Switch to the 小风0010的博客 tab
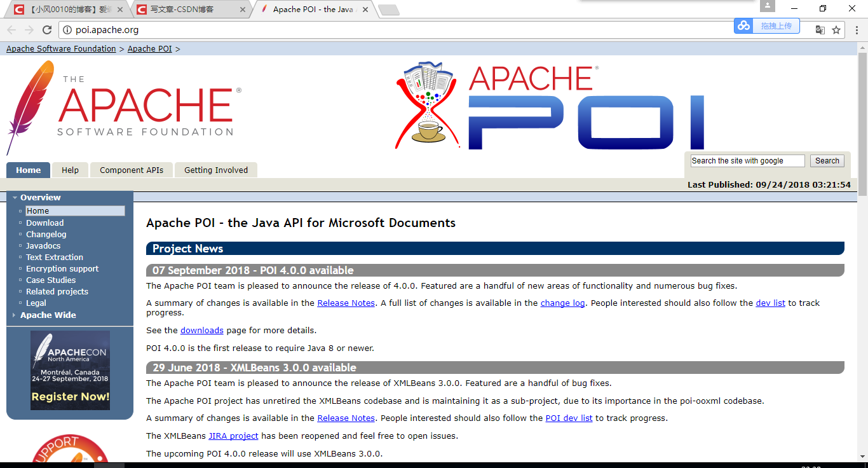 (67, 10)
